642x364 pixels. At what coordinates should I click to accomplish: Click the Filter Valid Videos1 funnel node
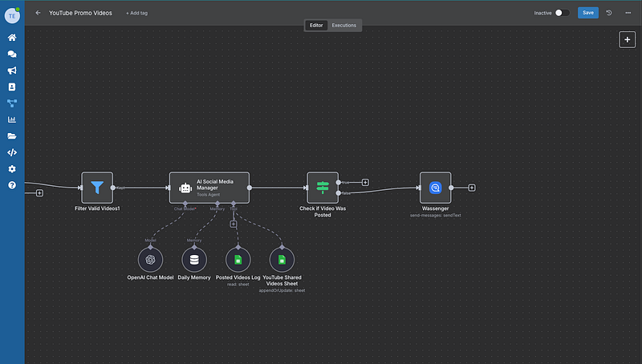pyautogui.click(x=97, y=188)
